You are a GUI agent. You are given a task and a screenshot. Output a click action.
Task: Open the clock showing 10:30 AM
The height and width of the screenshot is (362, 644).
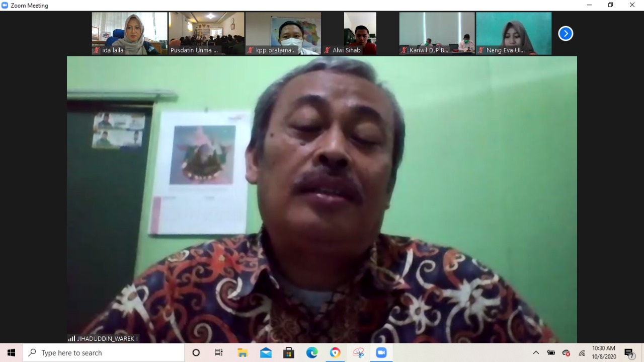tap(603, 352)
